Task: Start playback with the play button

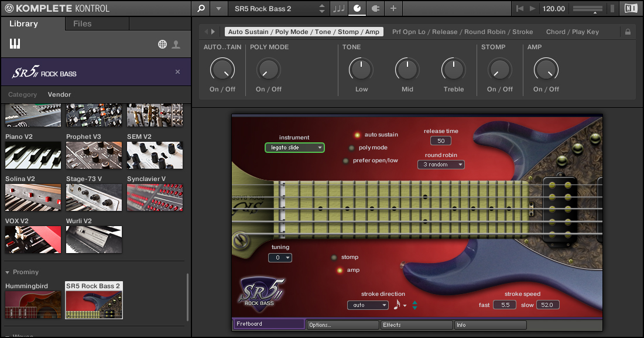Action: [532, 8]
